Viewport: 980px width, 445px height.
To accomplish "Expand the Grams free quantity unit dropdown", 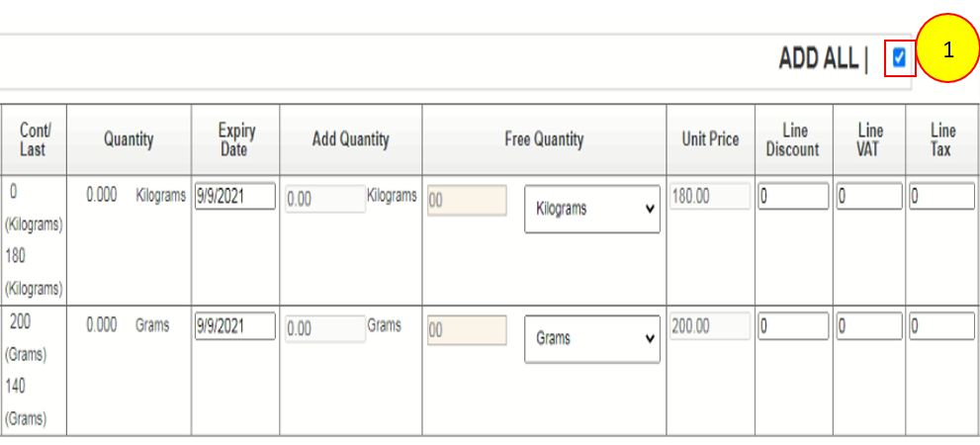I will pos(591,338).
